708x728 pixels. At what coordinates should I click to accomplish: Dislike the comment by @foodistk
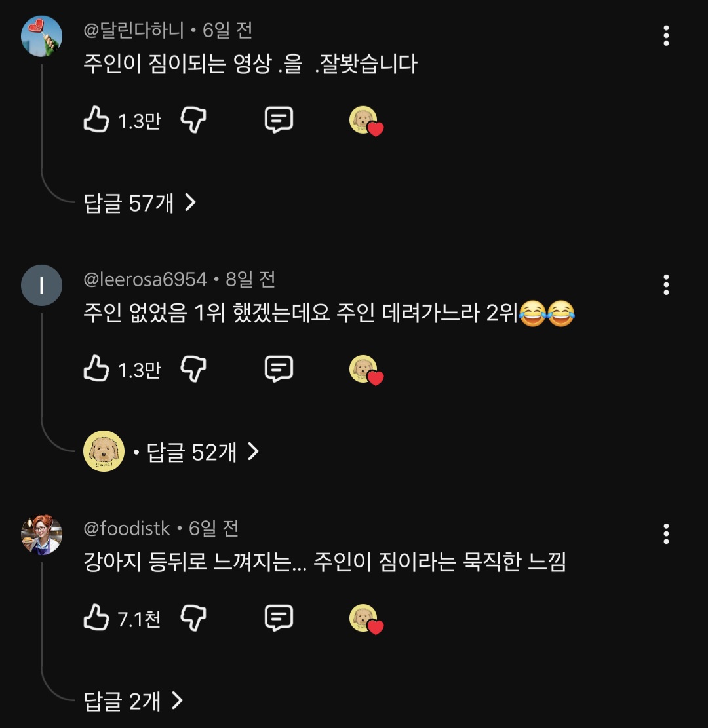coord(193,619)
